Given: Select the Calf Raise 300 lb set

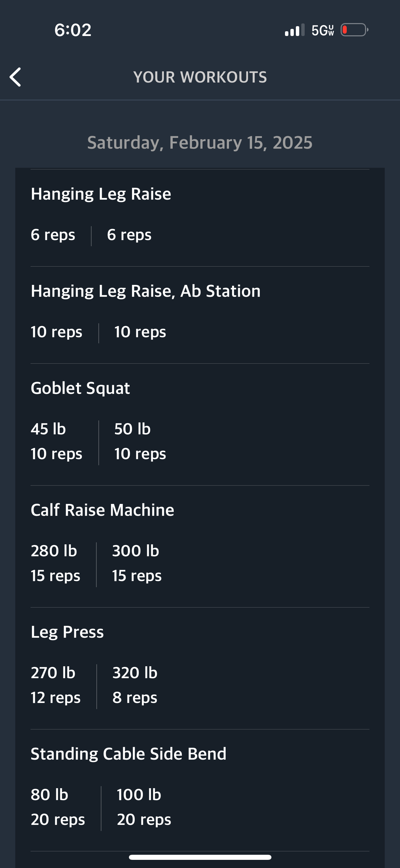Looking at the screenshot, I should point(137,563).
